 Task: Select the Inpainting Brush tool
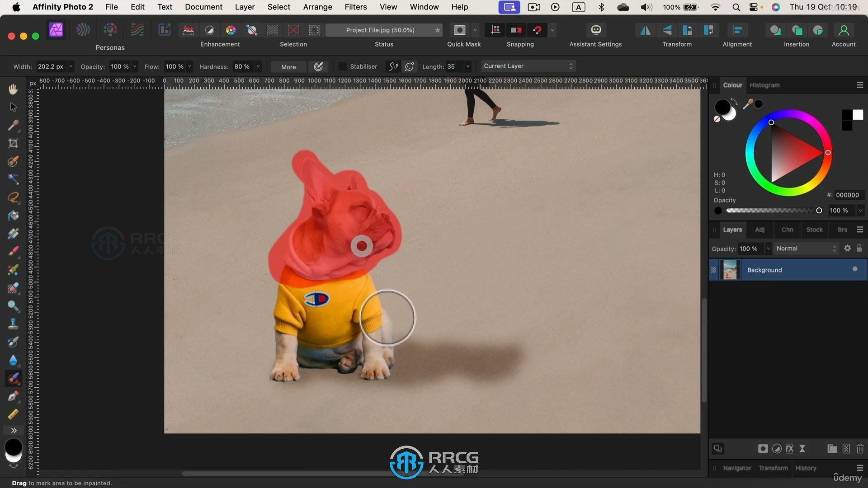(x=13, y=378)
